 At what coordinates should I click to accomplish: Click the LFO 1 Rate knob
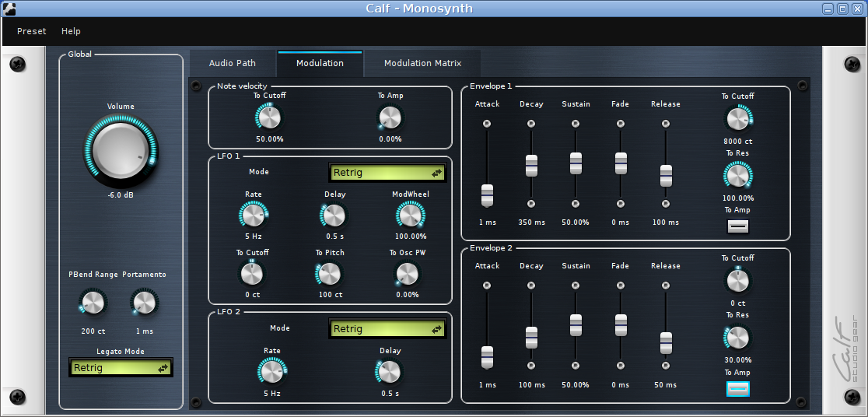pyautogui.click(x=254, y=216)
